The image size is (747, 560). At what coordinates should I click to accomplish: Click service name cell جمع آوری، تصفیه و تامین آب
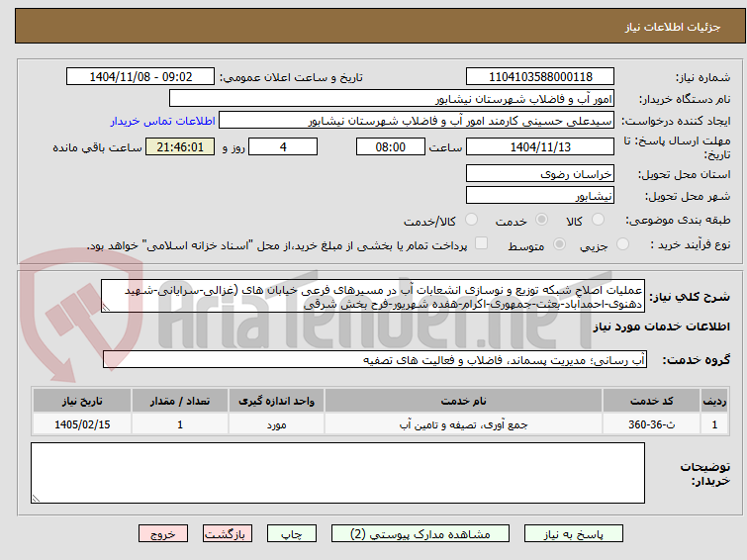(464, 424)
